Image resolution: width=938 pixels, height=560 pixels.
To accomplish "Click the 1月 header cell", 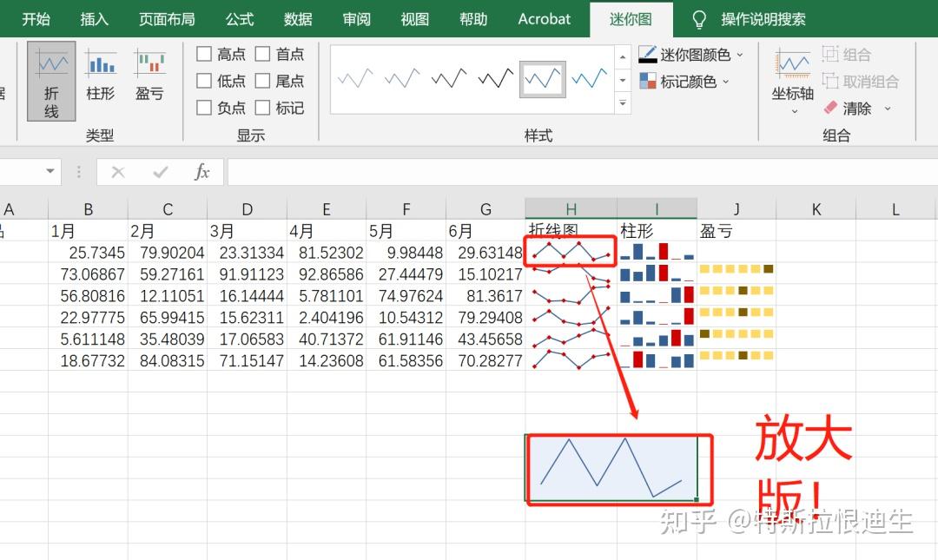I will click(x=88, y=230).
